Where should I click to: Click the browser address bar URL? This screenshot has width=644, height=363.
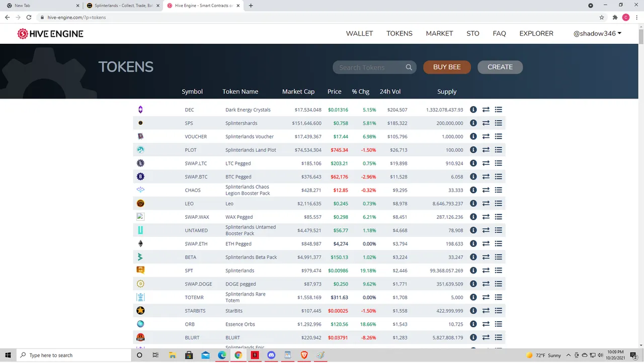click(76, 17)
